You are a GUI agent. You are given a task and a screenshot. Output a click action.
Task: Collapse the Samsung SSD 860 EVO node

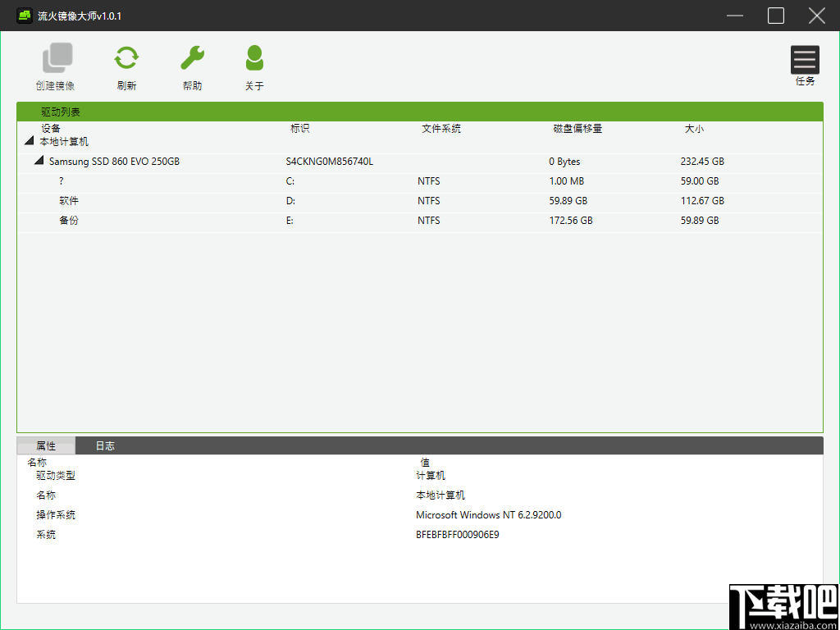pyautogui.click(x=39, y=160)
